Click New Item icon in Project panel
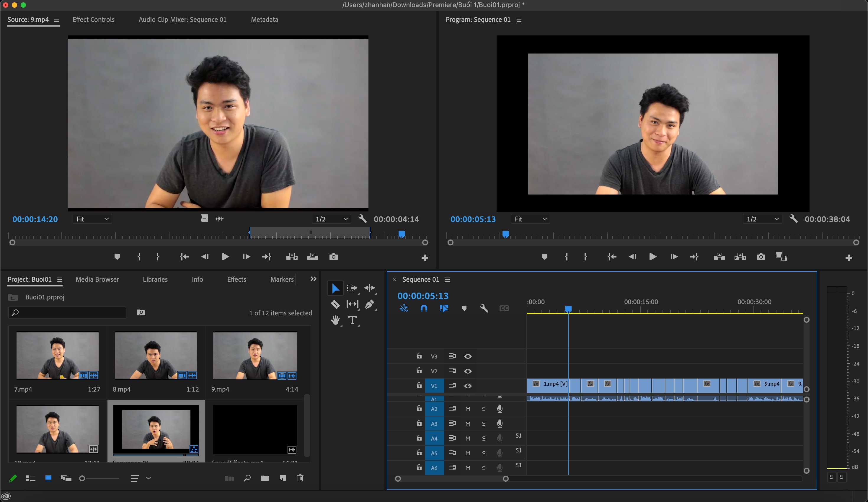 (x=283, y=478)
